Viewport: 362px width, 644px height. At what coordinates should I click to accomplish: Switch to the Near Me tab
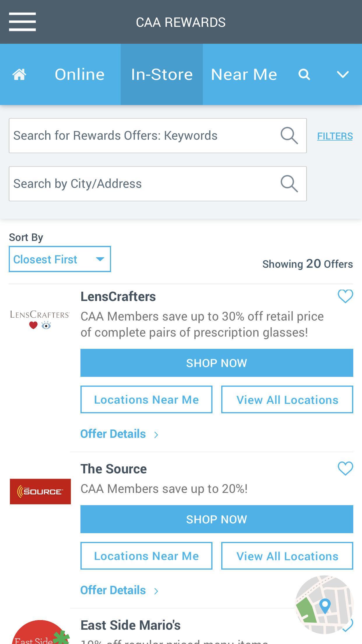244,74
